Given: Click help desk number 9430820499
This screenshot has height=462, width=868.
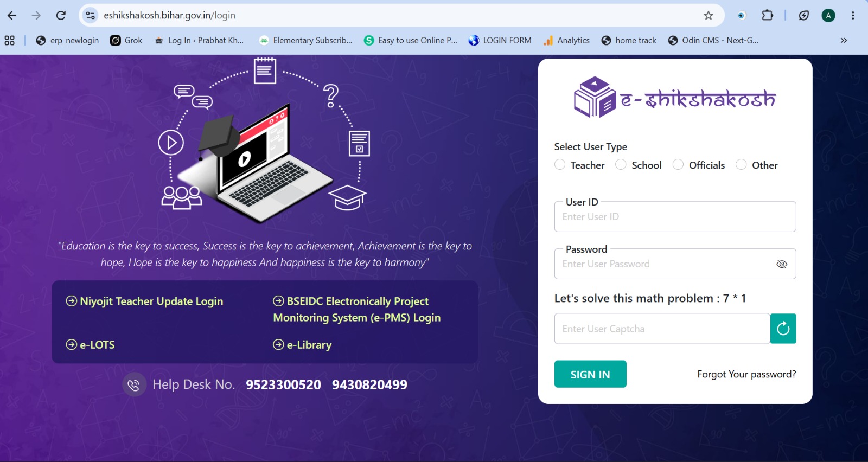Looking at the screenshot, I should click(x=369, y=385).
